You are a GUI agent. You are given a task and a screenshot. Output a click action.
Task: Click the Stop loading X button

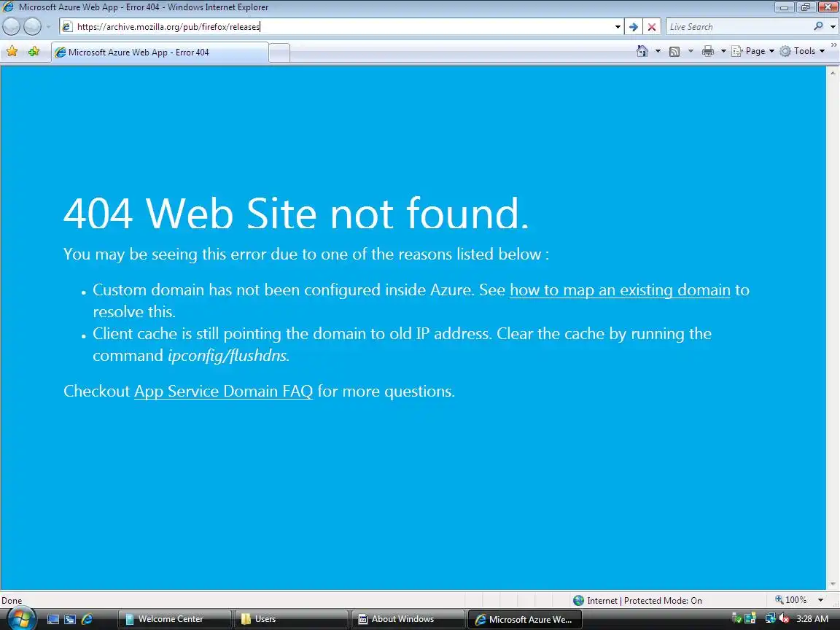tap(651, 27)
